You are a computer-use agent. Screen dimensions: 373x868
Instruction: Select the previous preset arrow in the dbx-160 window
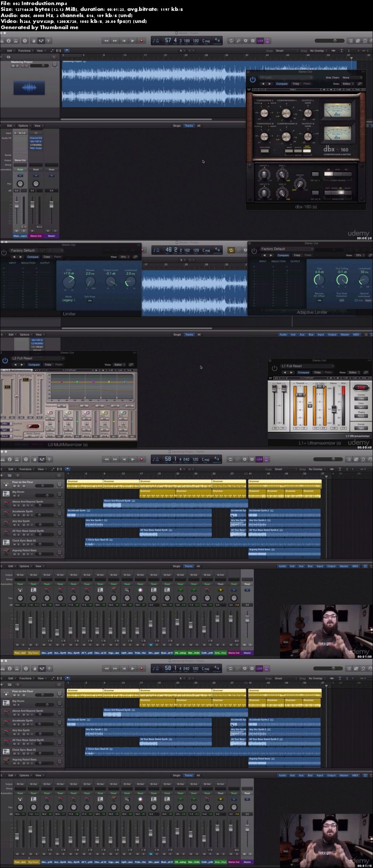click(x=263, y=84)
